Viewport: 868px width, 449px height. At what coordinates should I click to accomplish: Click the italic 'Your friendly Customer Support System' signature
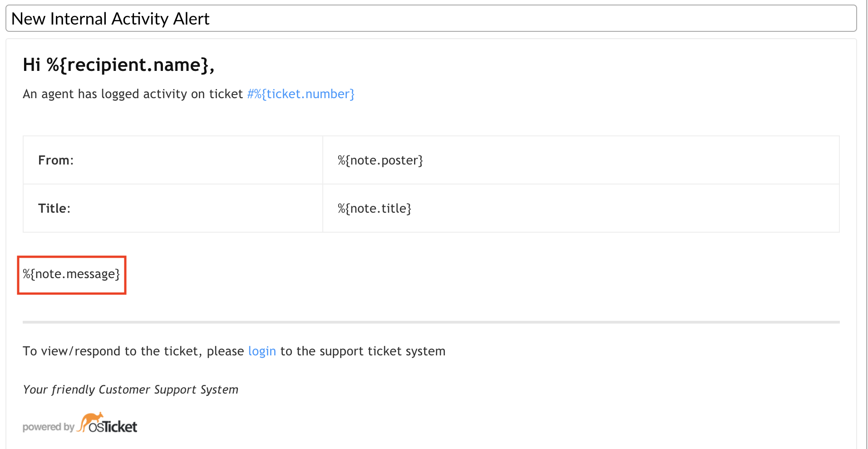tap(130, 390)
